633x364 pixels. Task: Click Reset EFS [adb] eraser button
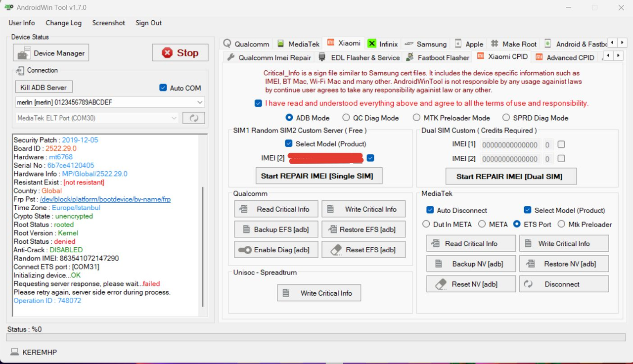pyautogui.click(x=363, y=250)
